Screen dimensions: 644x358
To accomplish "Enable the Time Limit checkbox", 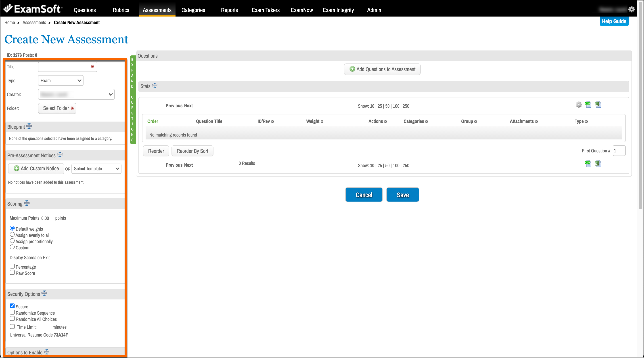I will (12, 326).
